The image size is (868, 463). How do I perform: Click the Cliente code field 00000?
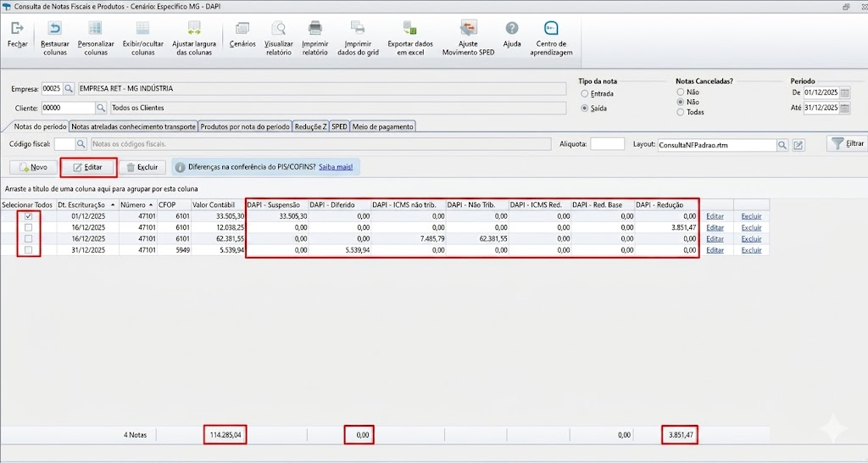click(69, 108)
